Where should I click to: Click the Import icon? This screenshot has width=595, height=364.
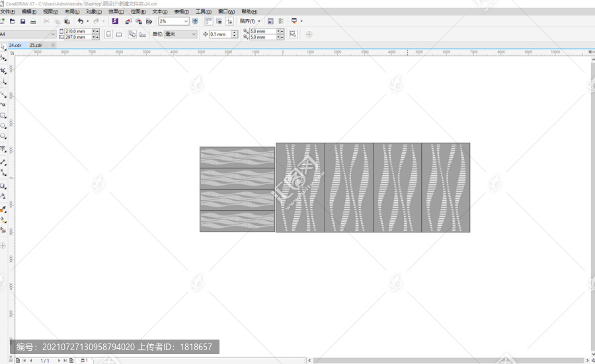pyautogui.click(x=128, y=21)
